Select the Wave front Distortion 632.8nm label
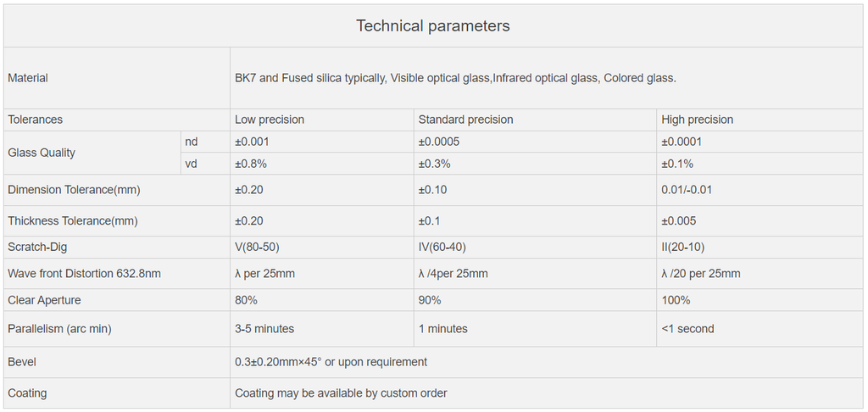Screen dimensions: 868x412 [x=84, y=274]
